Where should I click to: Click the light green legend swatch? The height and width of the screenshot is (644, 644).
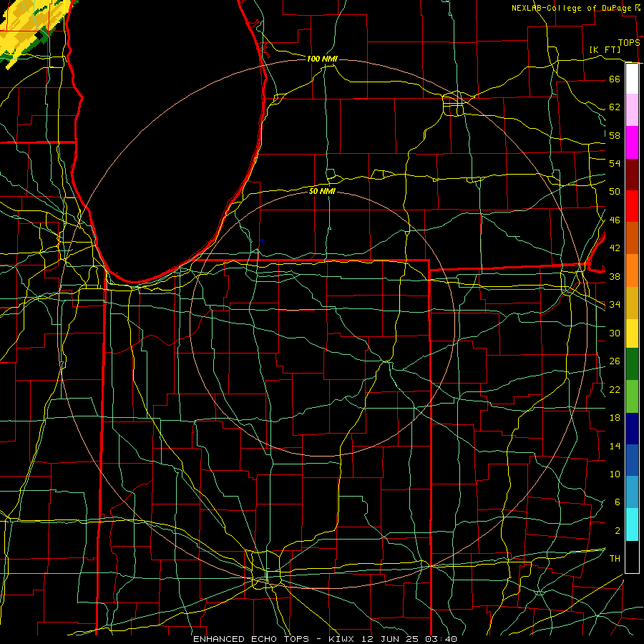632,396
